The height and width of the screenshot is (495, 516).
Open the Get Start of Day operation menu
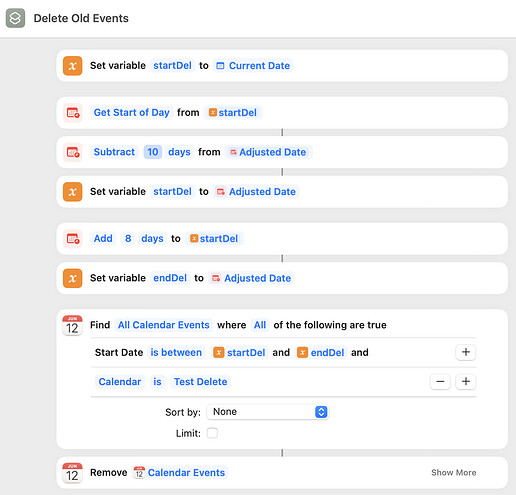coord(131,113)
